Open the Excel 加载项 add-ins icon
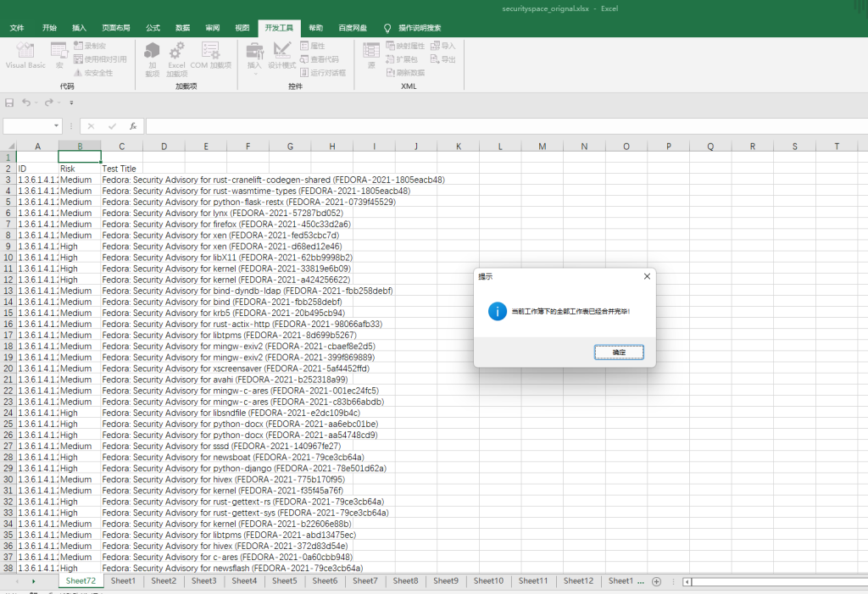868x594 pixels. click(176, 54)
